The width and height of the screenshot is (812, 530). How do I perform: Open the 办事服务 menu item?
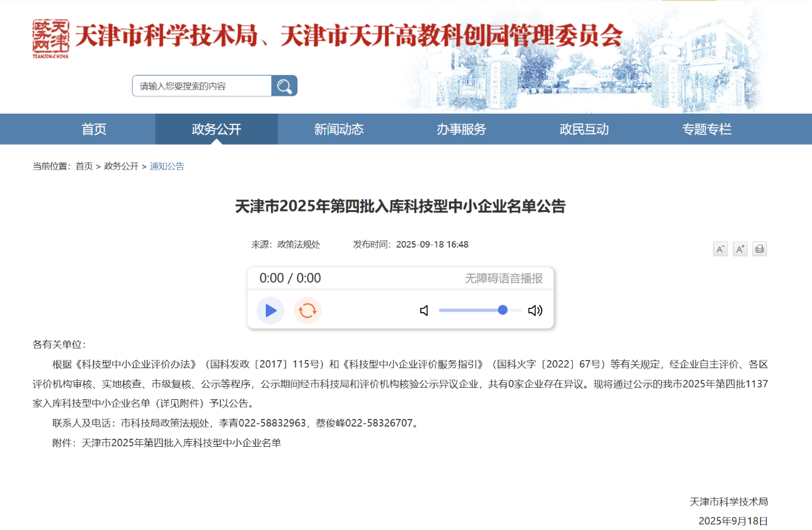[461, 129]
